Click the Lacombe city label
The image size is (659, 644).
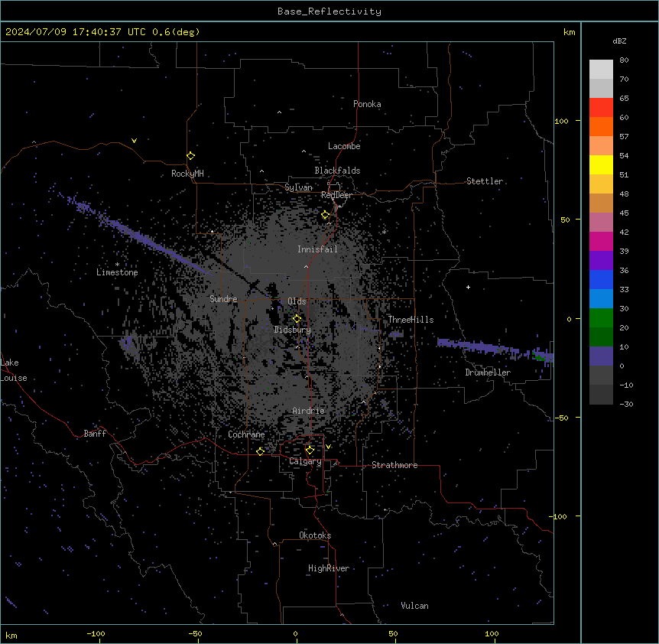[344, 146]
